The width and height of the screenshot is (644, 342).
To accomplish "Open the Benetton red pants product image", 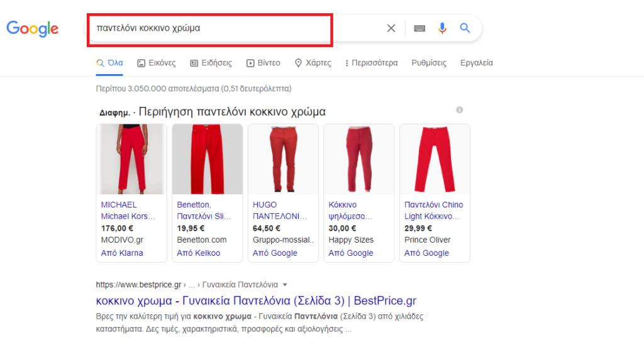I will [207, 159].
